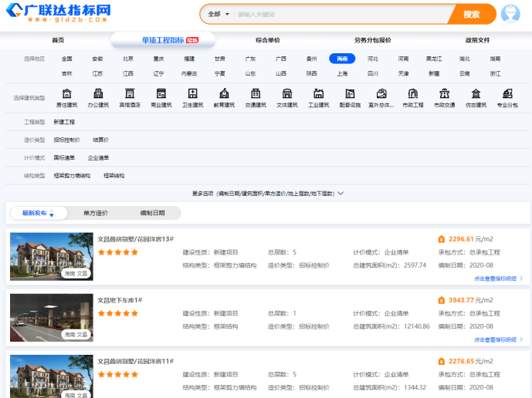The height and width of the screenshot is (398, 532).
Task: Expand 更多选项 additional filters
Action: click(x=267, y=194)
